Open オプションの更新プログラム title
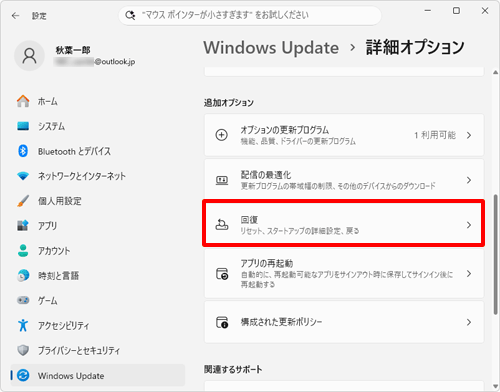Screen dimensions: 500x392 [285, 130]
